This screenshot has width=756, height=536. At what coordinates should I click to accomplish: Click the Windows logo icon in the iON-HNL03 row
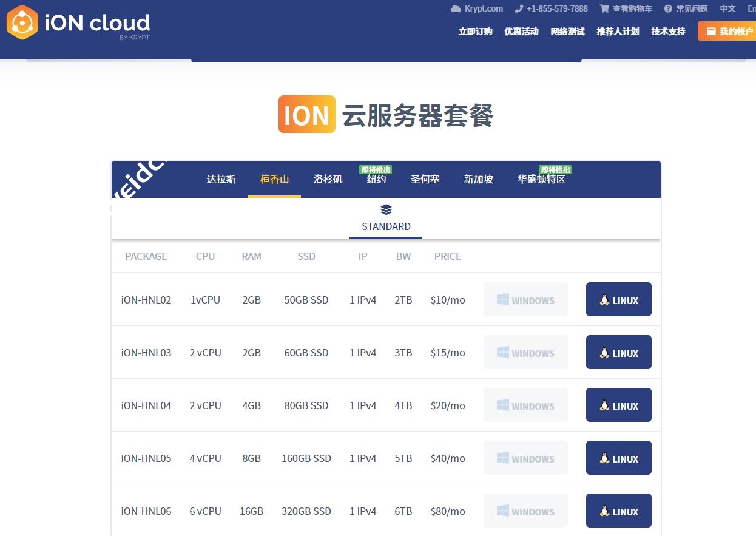click(502, 351)
